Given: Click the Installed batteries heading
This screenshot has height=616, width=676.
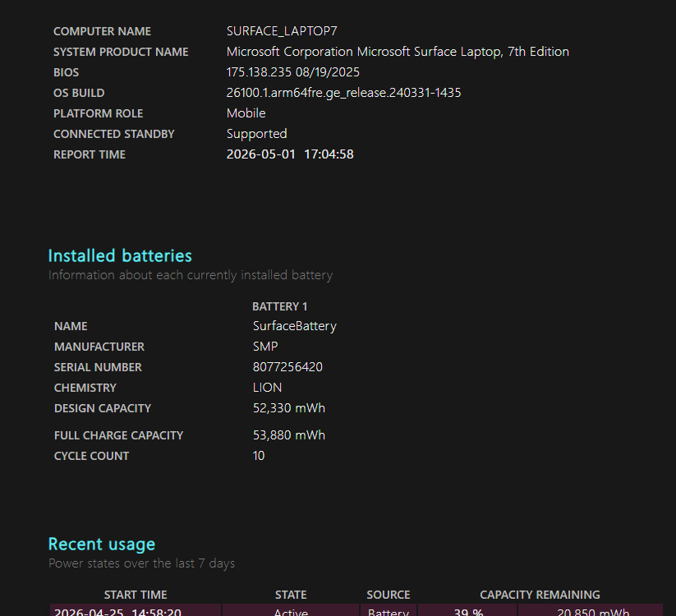Looking at the screenshot, I should [120, 255].
